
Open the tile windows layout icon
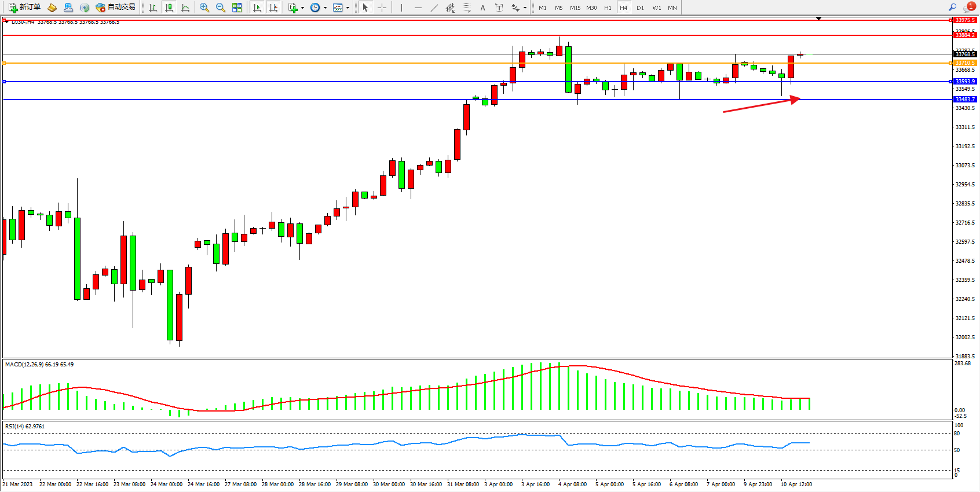pyautogui.click(x=237, y=8)
